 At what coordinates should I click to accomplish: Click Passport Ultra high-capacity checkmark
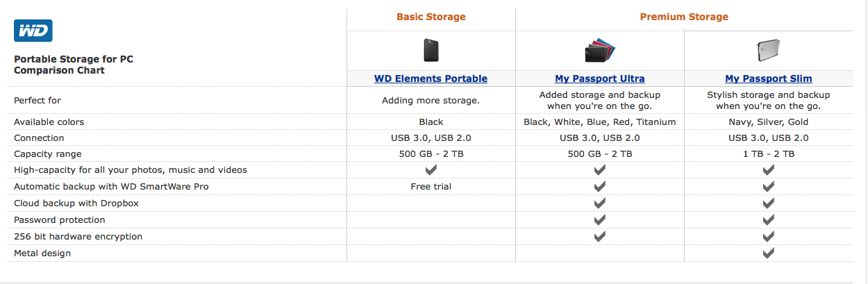click(600, 170)
